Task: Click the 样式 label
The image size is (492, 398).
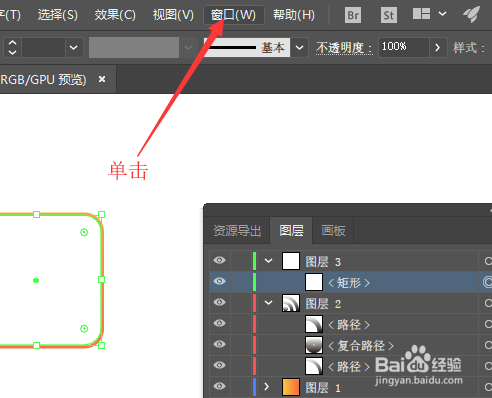Action: (x=468, y=48)
